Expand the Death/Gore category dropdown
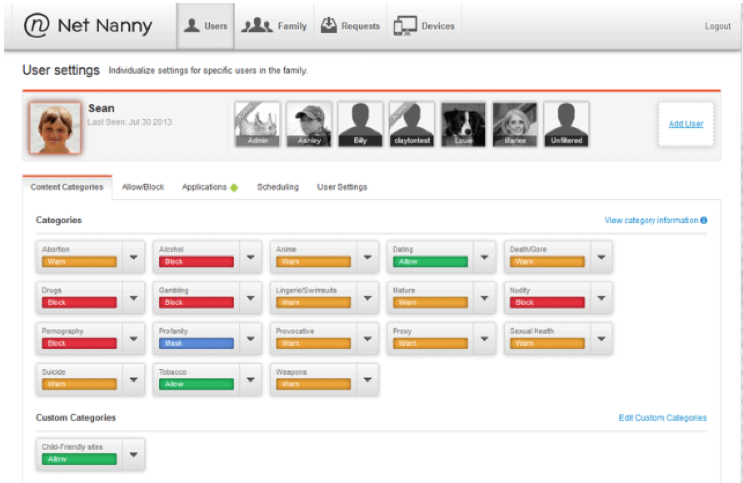Viewport: 743px width, 483px height. (601, 257)
